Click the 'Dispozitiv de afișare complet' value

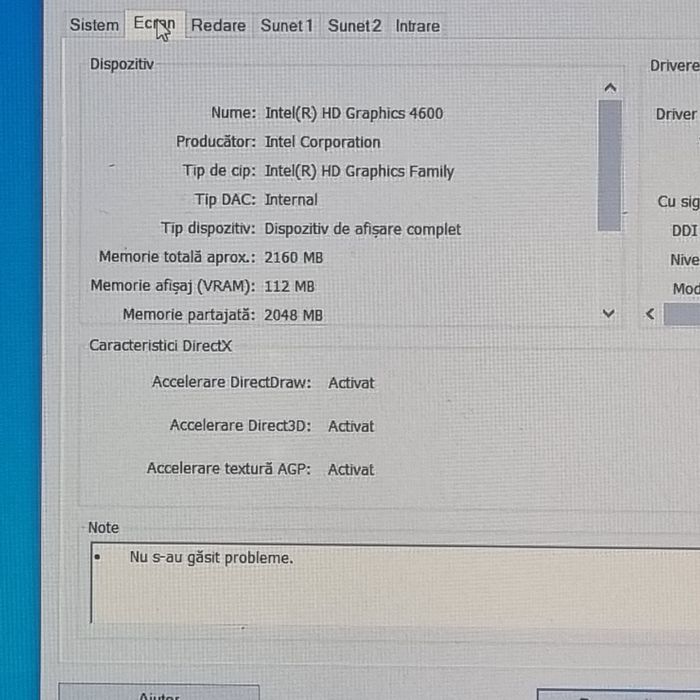(362, 229)
